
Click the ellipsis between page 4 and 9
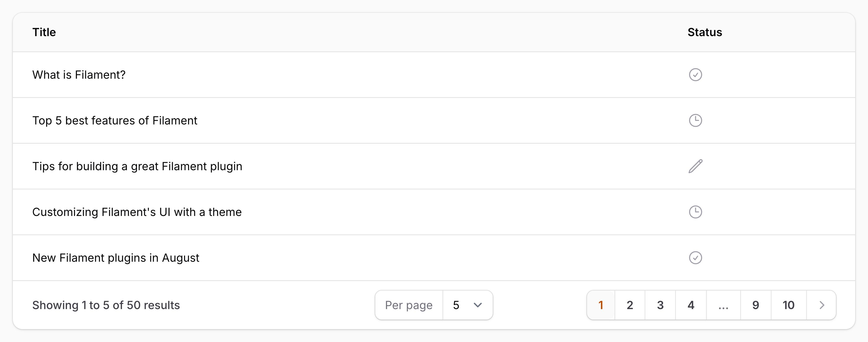[723, 305]
